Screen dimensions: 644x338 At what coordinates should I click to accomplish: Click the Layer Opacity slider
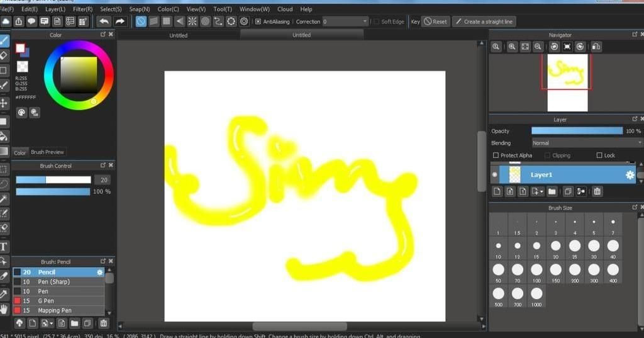click(577, 131)
